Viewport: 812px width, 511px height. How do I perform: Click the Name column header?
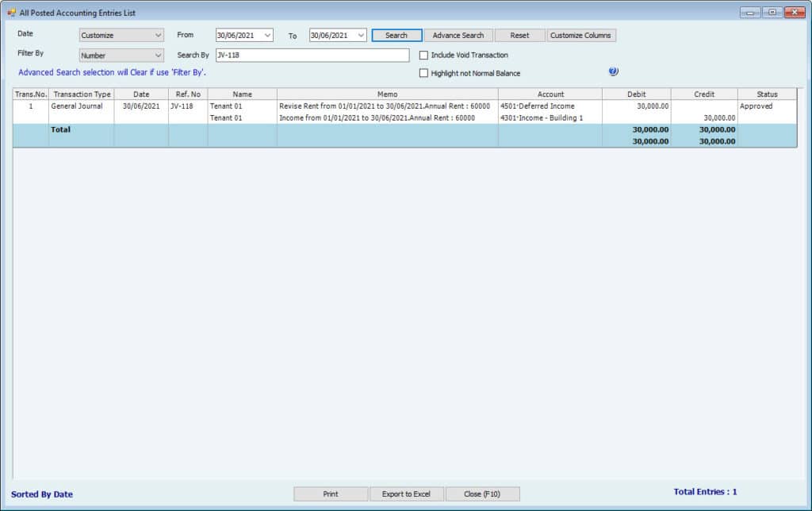point(243,94)
